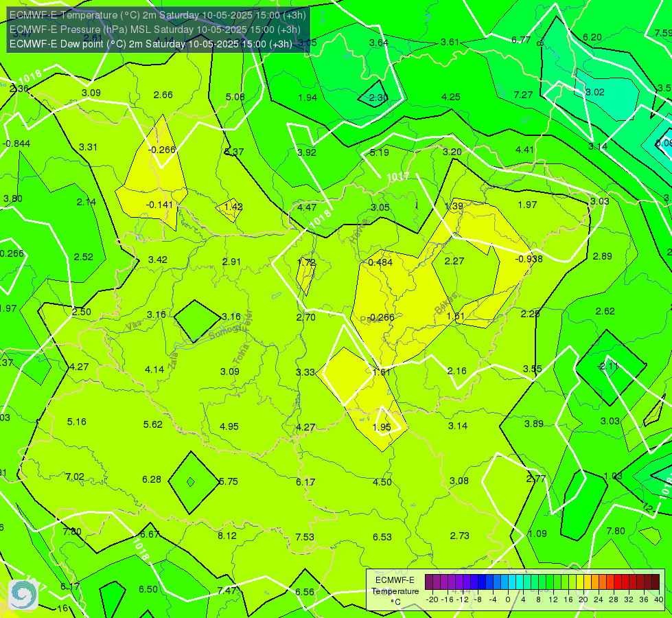This screenshot has height=618, width=672.
Task: Click the dew point value 2.16
Action: 457,371
